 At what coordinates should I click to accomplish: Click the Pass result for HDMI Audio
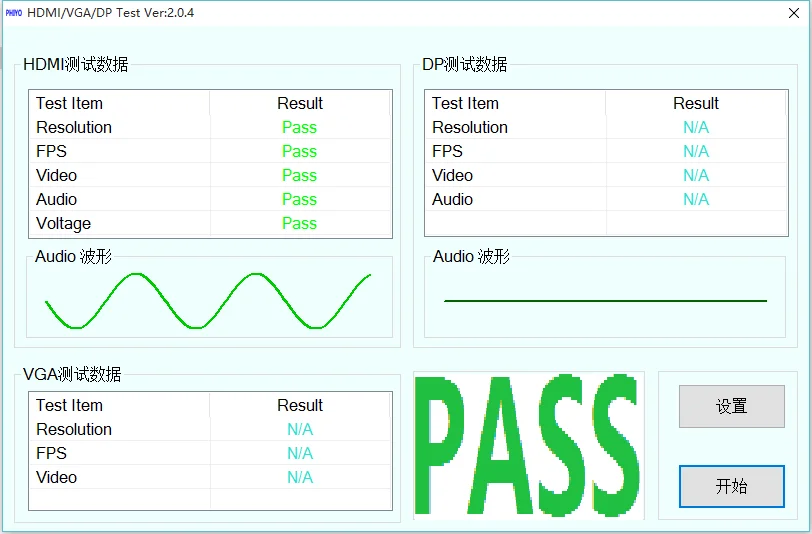click(x=299, y=199)
